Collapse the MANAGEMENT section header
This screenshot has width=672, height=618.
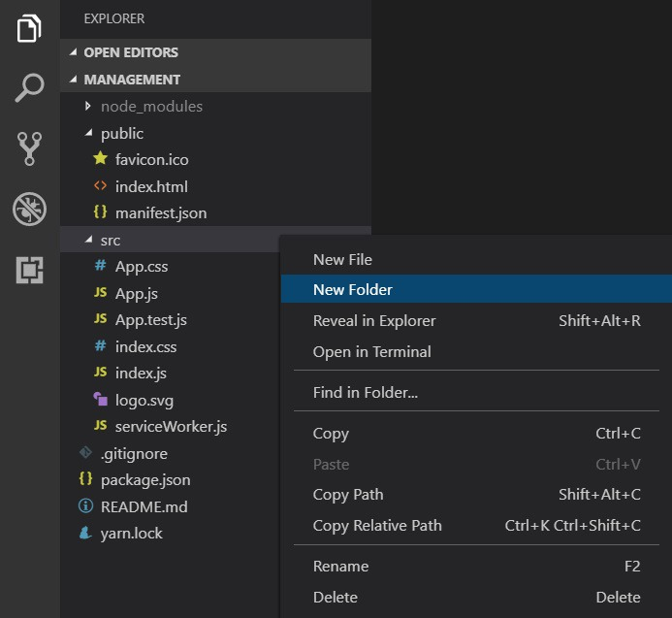click(72, 80)
